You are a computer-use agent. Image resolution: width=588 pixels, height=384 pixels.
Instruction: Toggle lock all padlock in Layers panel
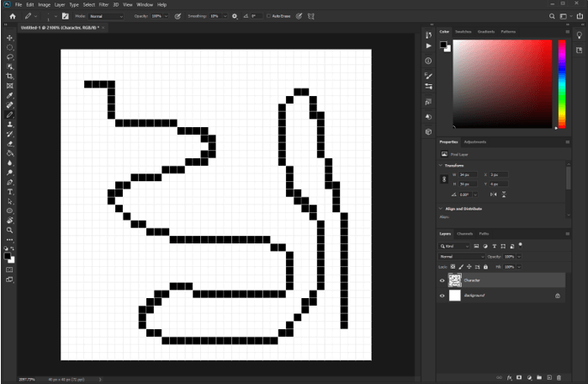coord(485,267)
